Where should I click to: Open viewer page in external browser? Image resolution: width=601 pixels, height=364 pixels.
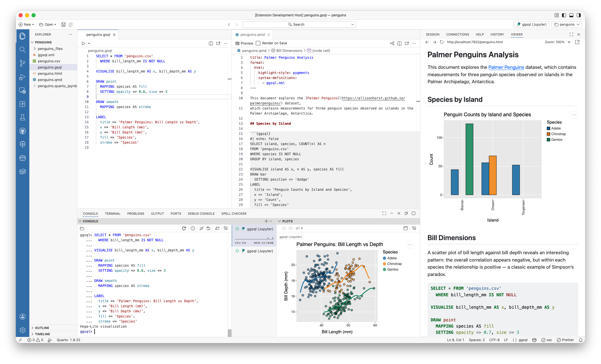tap(577, 42)
